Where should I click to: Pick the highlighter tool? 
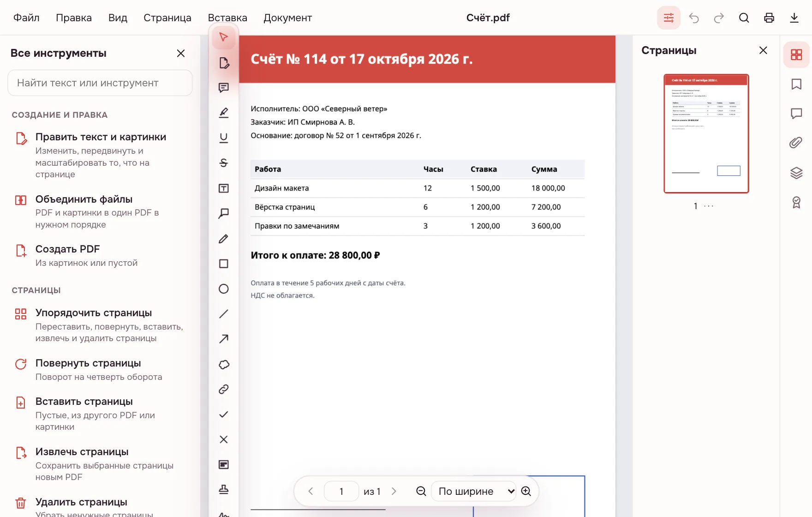tap(224, 113)
